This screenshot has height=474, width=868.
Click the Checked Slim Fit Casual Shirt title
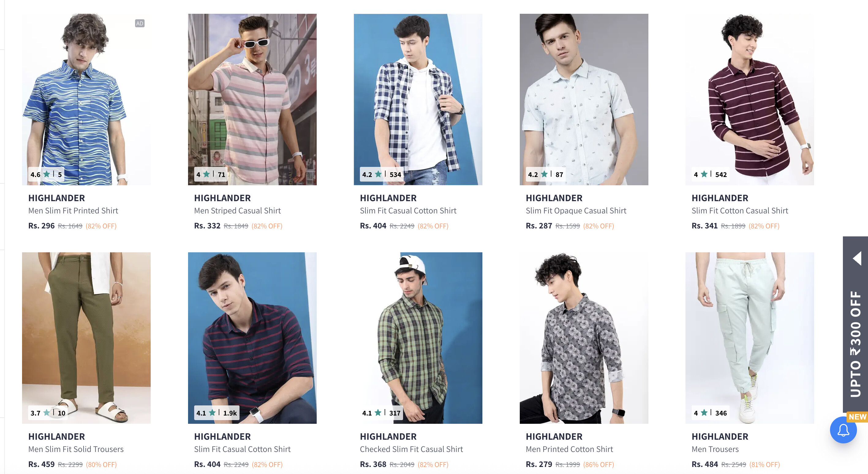(x=411, y=450)
